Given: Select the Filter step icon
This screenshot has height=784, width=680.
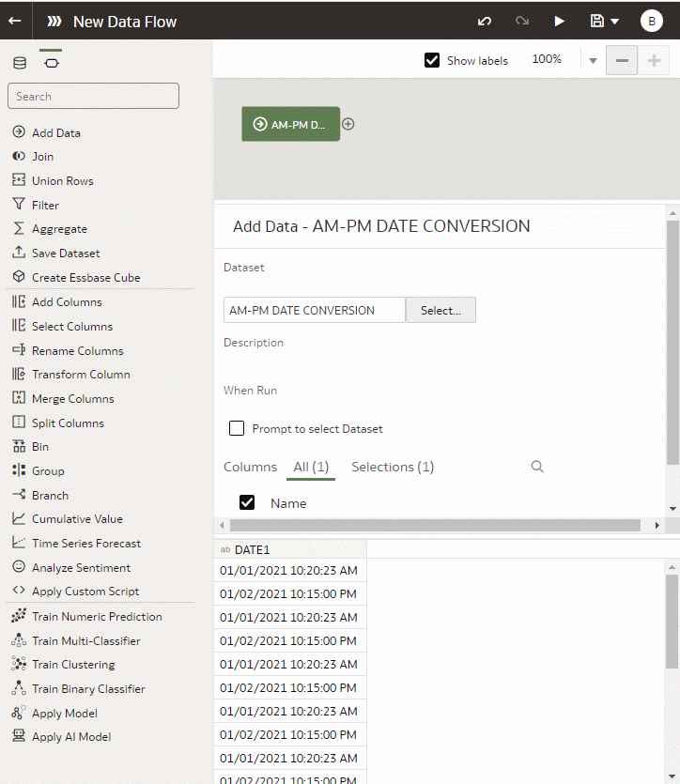Looking at the screenshot, I should [19, 204].
